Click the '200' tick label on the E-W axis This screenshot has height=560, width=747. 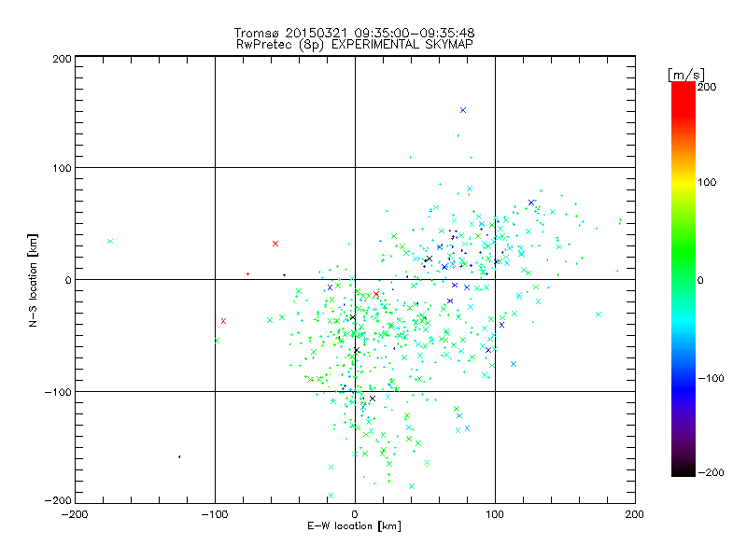635,514
